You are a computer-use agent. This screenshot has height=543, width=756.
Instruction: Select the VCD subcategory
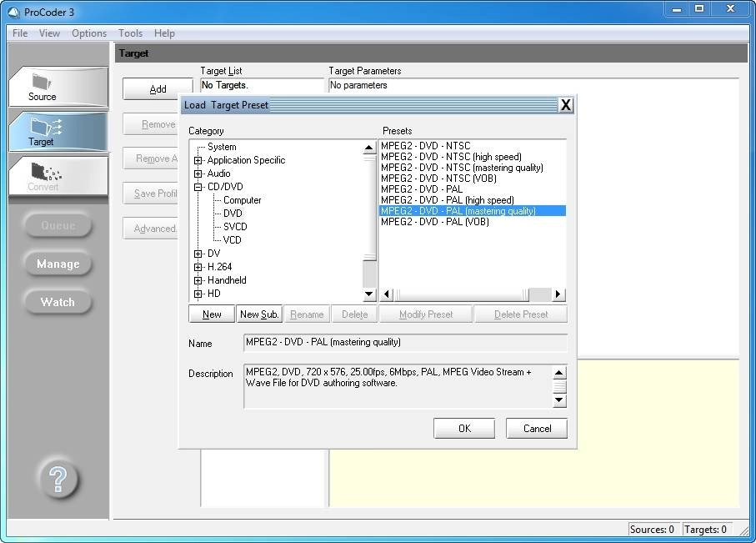(x=232, y=240)
